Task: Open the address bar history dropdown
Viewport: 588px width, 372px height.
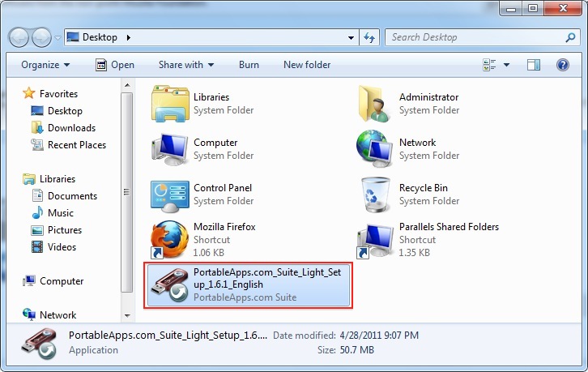Action: click(351, 37)
